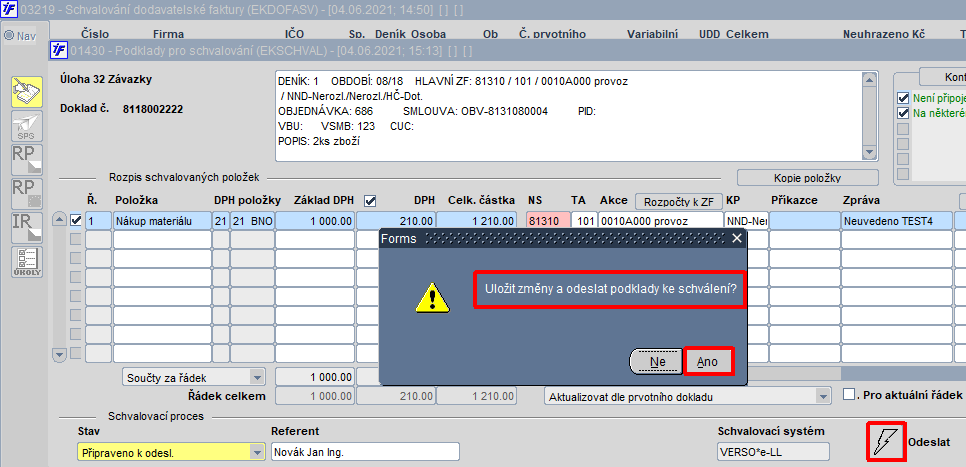The width and height of the screenshot is (966, 467).
Task: Click the Základ DPH cell of row 1
Action: click(315, 221)
